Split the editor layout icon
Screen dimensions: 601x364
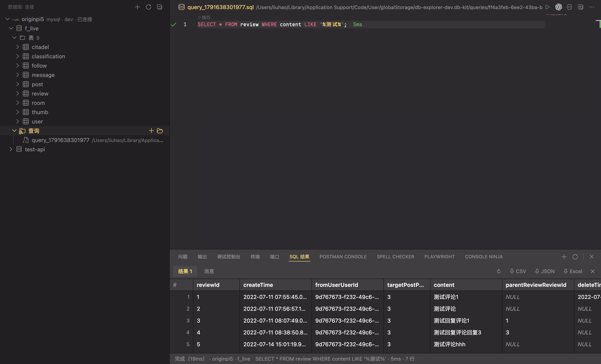pyautogui.click(x=569, y=7)
